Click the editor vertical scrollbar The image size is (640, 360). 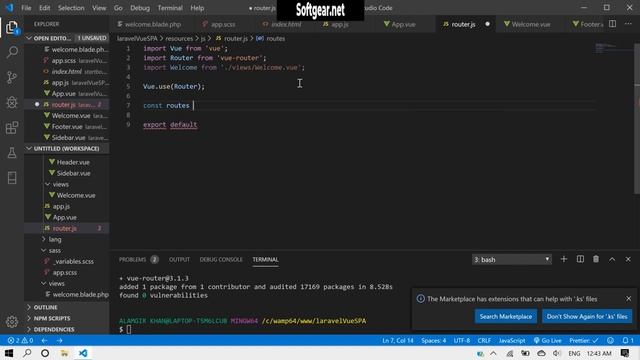tap(637, 118)
